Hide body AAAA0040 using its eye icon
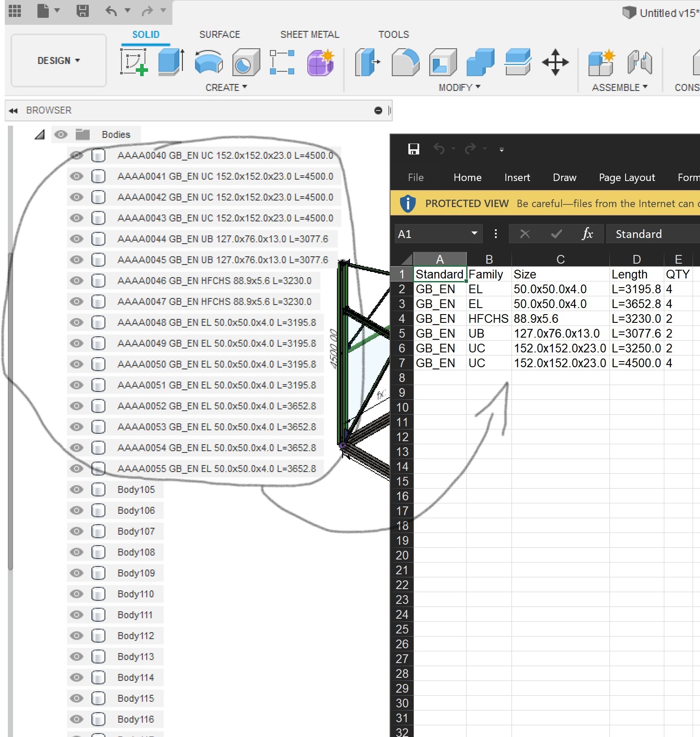The height and width of the screenshot is (737, 700). (x=77, y=155)
